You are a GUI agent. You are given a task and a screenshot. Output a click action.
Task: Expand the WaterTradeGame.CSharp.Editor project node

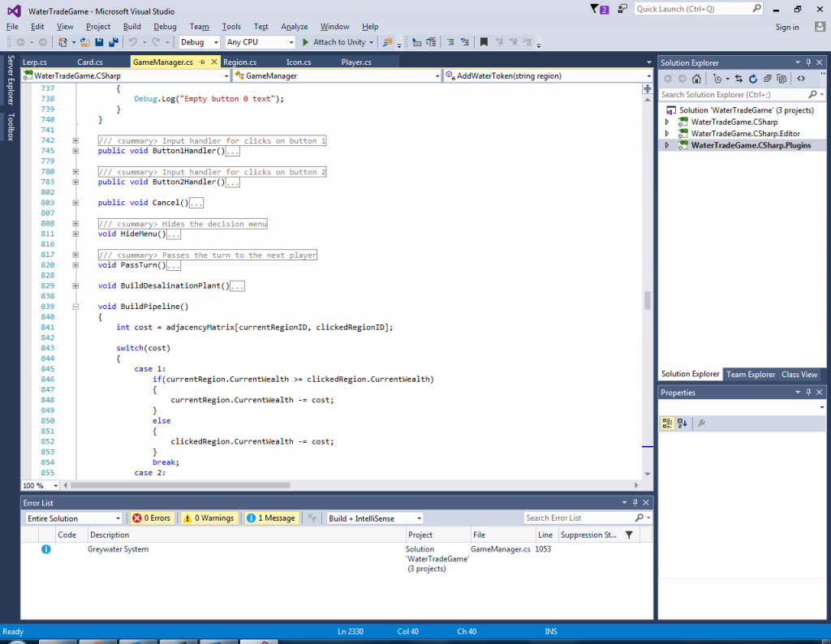point(667,134)
